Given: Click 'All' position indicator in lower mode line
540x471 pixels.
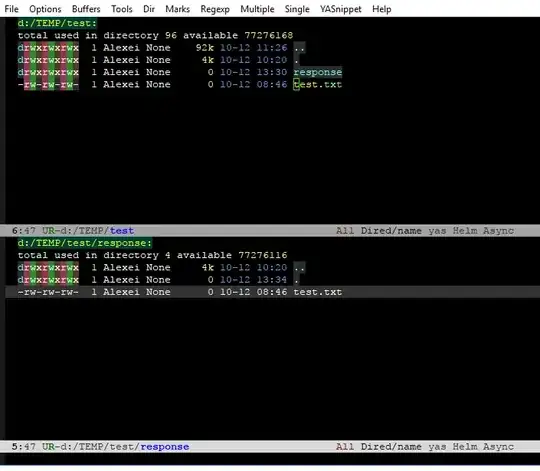Looking at the screenshot, I should [x=345, y=447].
